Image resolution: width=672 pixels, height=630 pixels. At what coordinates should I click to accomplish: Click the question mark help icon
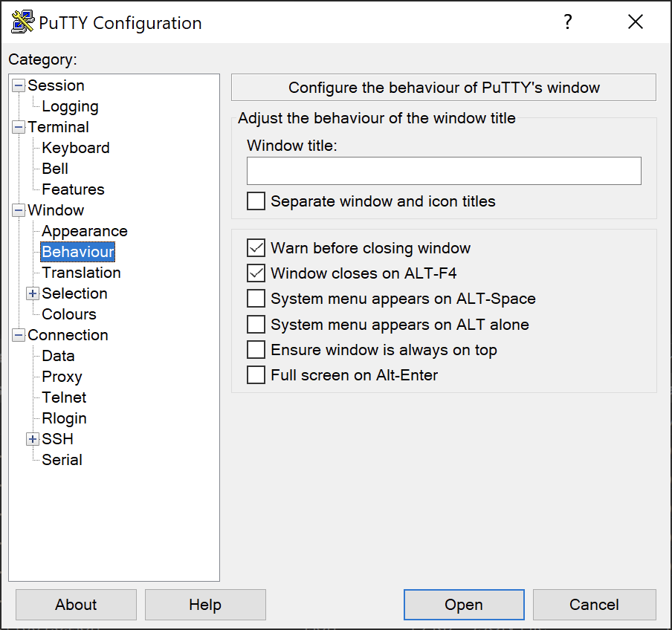coord(568,22)
